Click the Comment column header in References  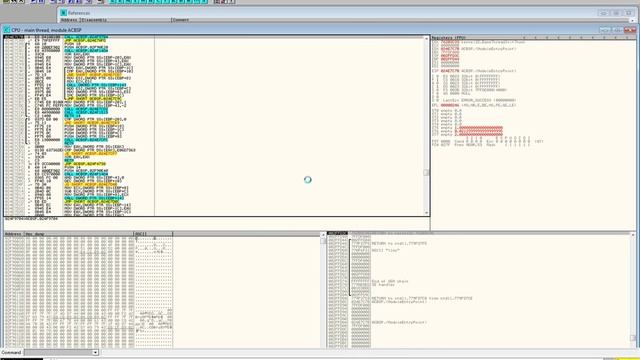[400, 20]
